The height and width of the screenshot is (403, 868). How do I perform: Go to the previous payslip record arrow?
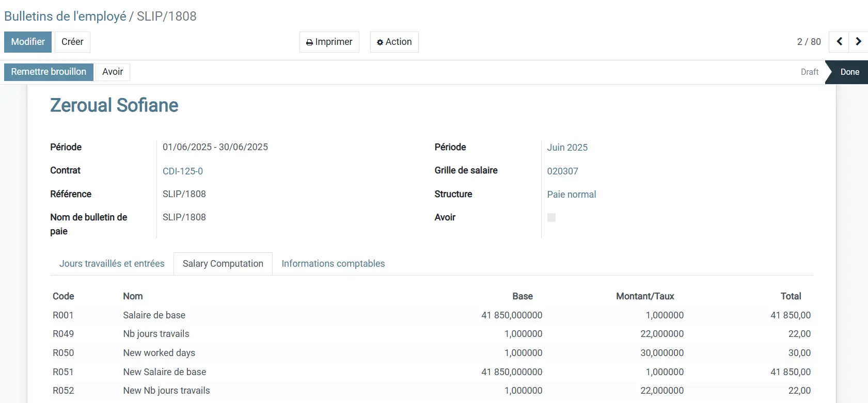pos(839,42)
